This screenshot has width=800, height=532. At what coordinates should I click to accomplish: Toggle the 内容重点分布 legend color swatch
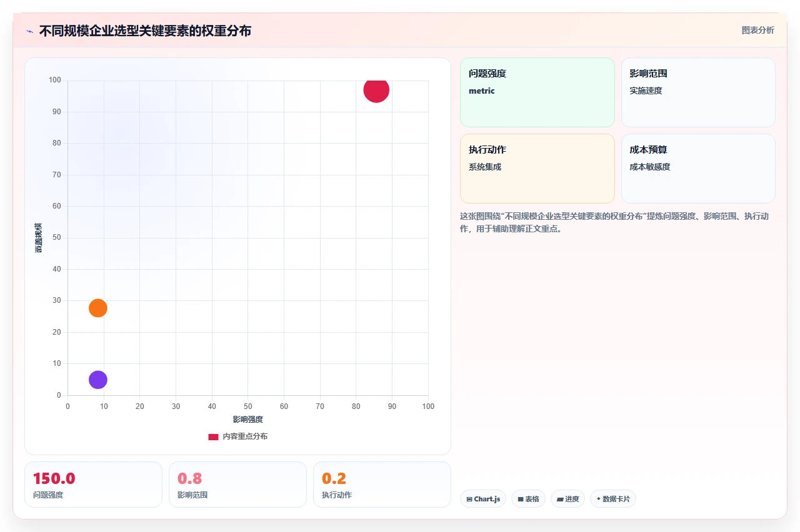coord(213,437)
